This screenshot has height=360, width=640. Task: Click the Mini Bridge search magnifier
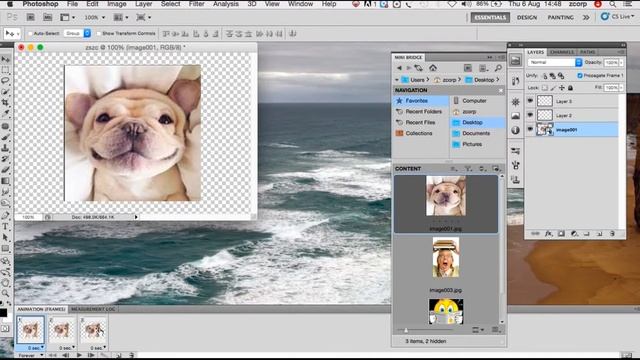(498, 68)
